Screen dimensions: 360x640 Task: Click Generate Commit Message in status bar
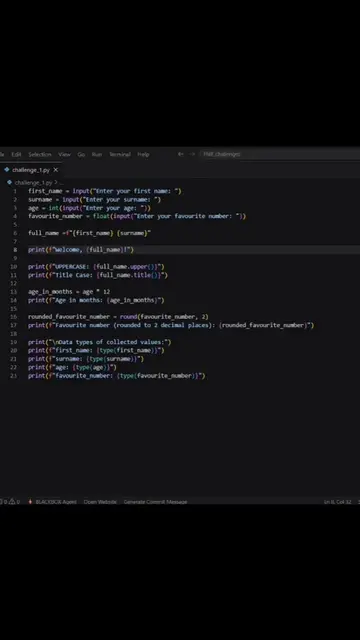pyautogui.click(x=156, y=502)
